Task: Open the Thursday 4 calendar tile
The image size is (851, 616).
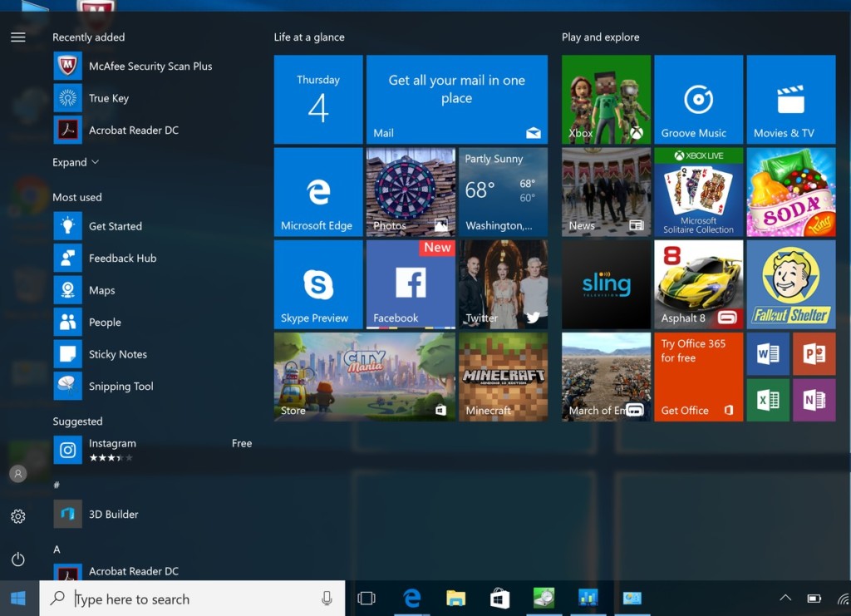Action: (x=318, y=99)
